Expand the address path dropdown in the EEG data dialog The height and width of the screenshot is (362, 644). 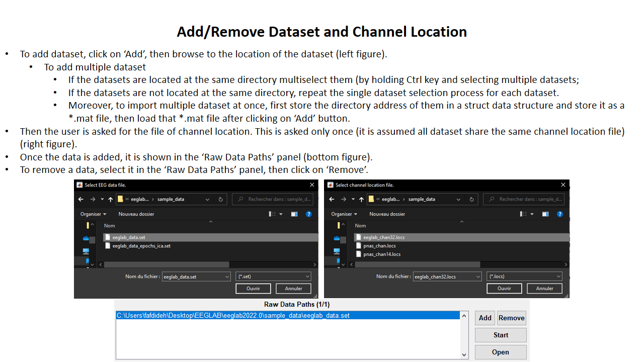[208, 199]
